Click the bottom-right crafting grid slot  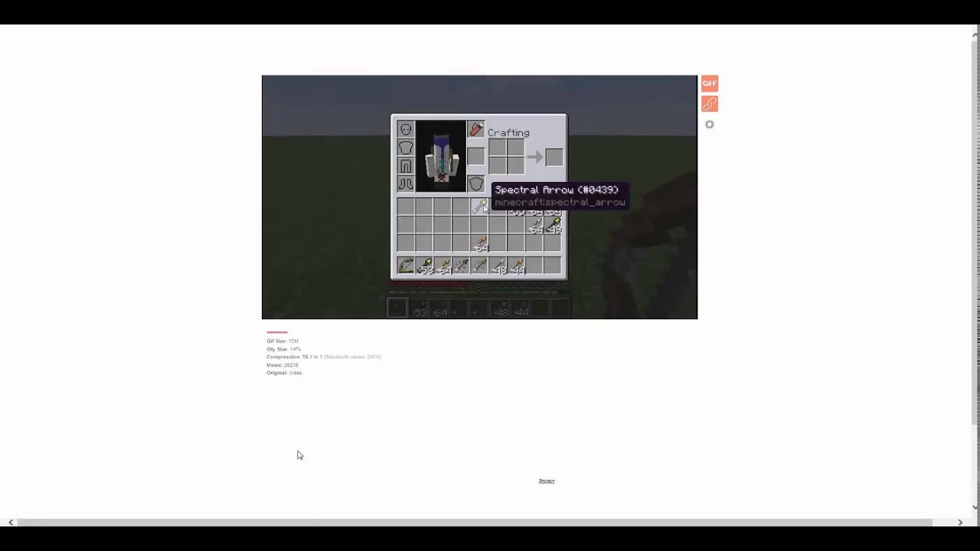click(515, 165)
